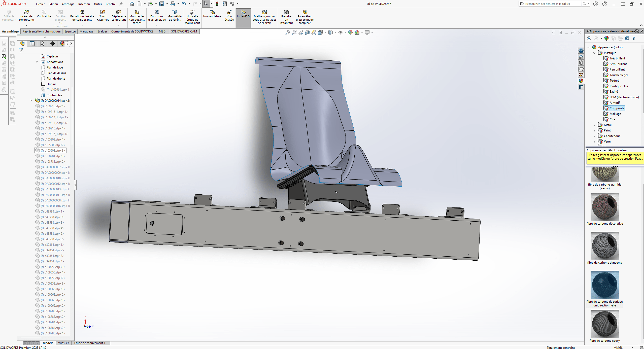Open ConfigurationManager tab icon
Screen dimensions: 644x349
tap(42, 44)
